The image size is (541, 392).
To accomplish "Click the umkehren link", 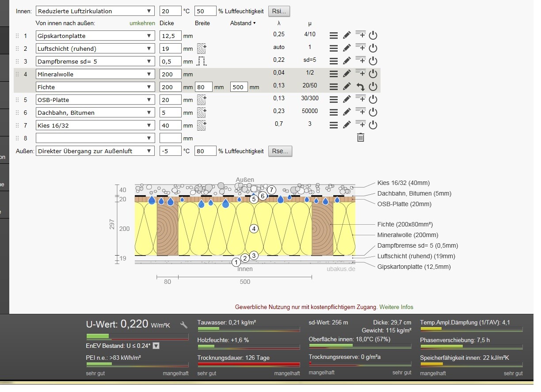I will (142, 23).
